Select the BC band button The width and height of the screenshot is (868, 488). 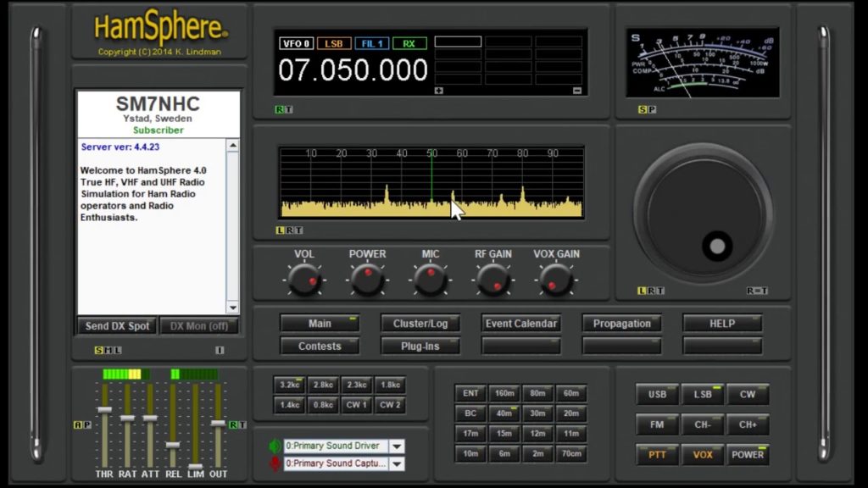470,413
